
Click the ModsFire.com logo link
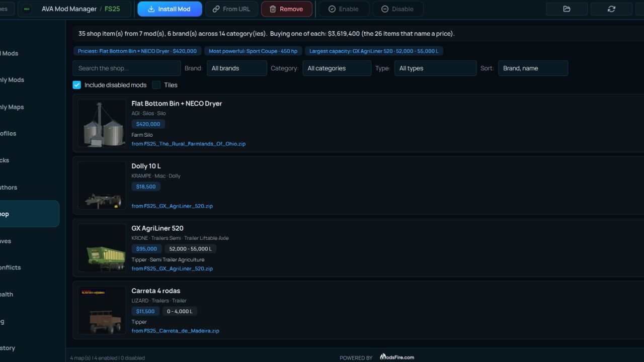(397, 357)
